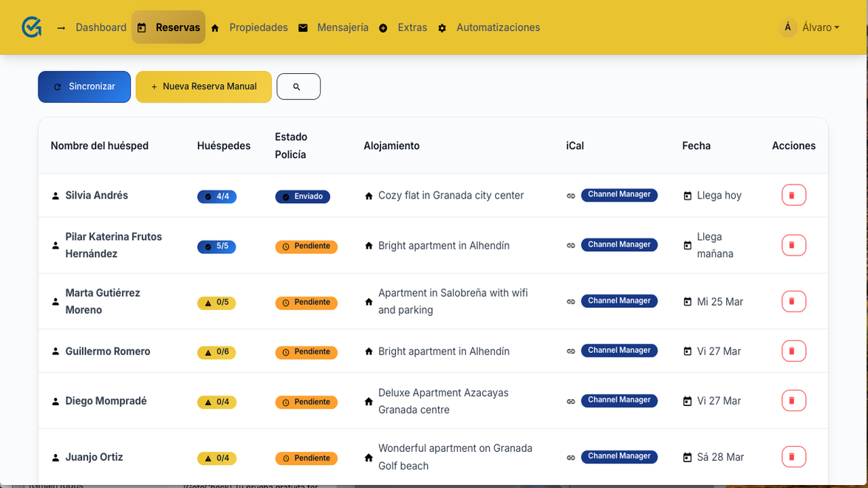
Task: Click the Channel Manager badge for Juanjo Ortiz
Action: 619,456
